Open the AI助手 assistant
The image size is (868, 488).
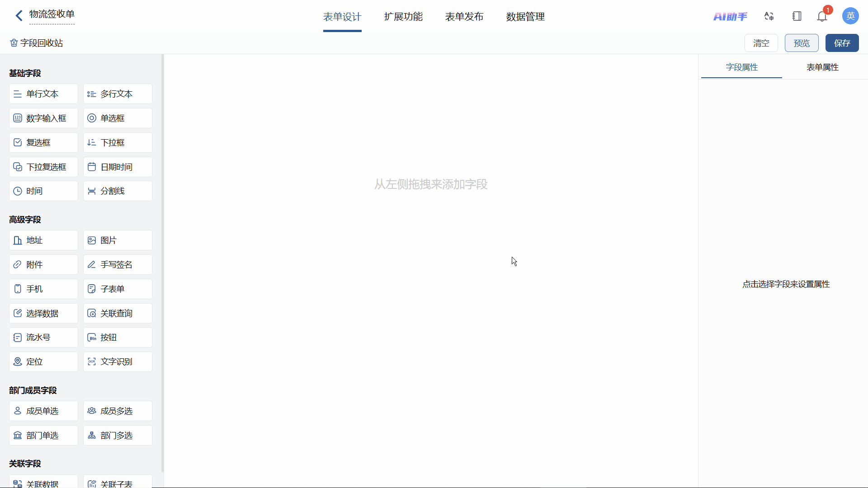point(730,17)
